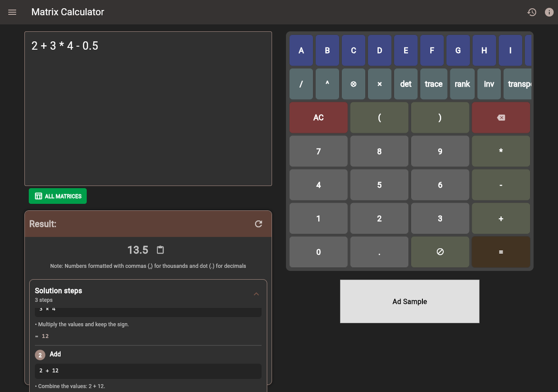Refresh the result panel
This screenshot has width=558, height=392.
point(259,224)
